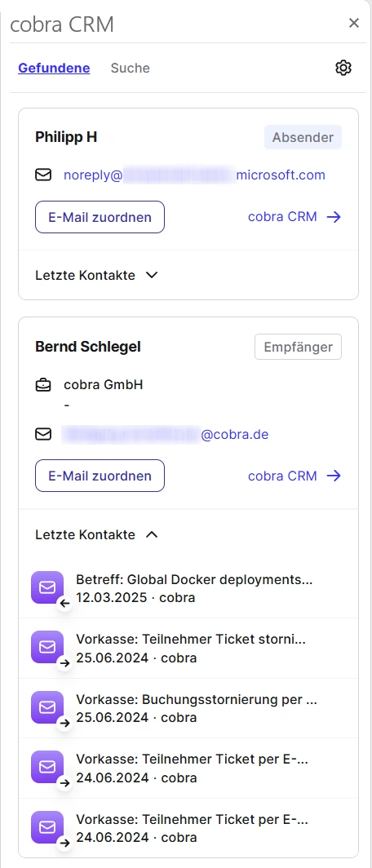Select the name Bernd Schlegel
This screenshot has height=868, width=372.
pyautogui.click(x=88, y=347)
